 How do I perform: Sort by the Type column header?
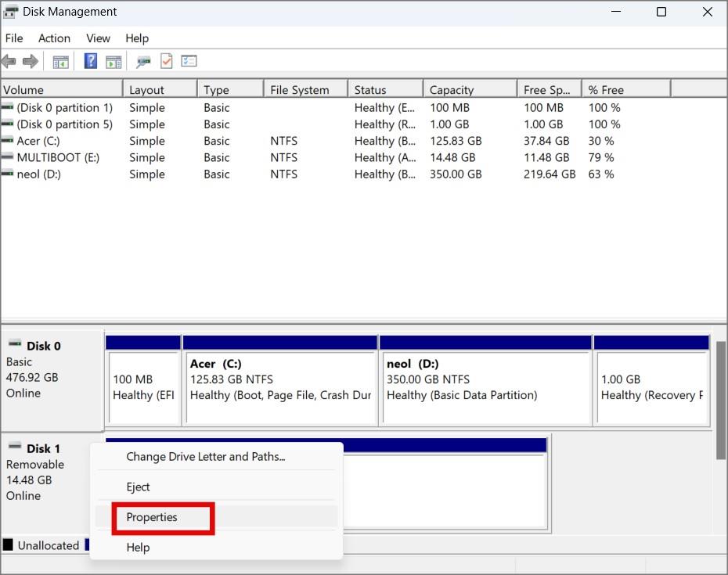click(231, 89)
